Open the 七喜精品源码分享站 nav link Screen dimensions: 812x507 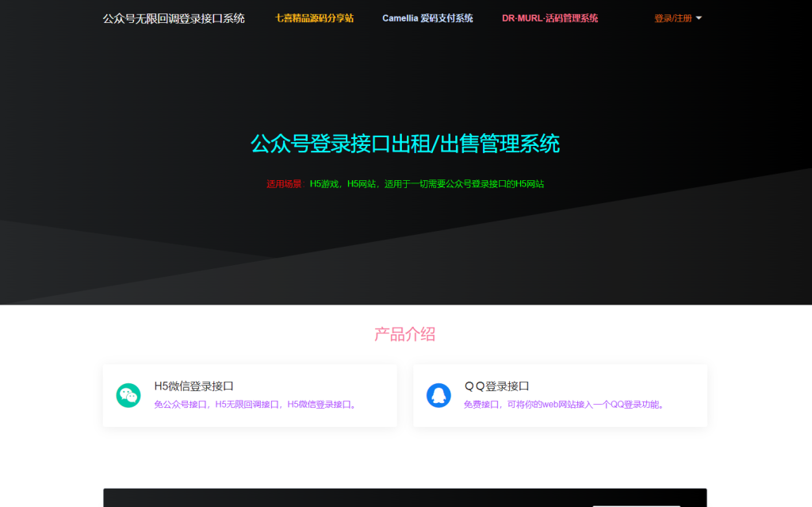click(313, 17)
